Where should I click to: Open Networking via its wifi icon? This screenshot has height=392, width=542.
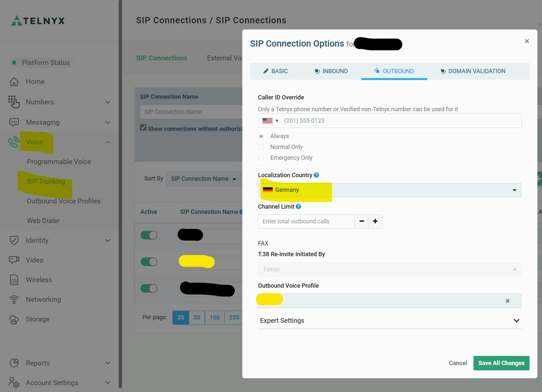[x=14, y=299]
